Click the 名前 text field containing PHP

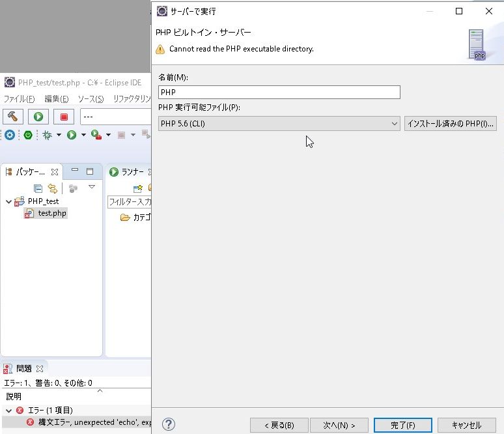pyautogui.click(x=279, y=93)
